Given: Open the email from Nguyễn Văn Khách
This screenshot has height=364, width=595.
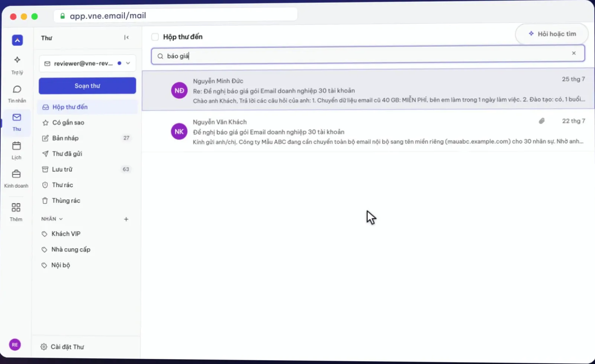Looking at the screenshot, I should click(368, 131).
